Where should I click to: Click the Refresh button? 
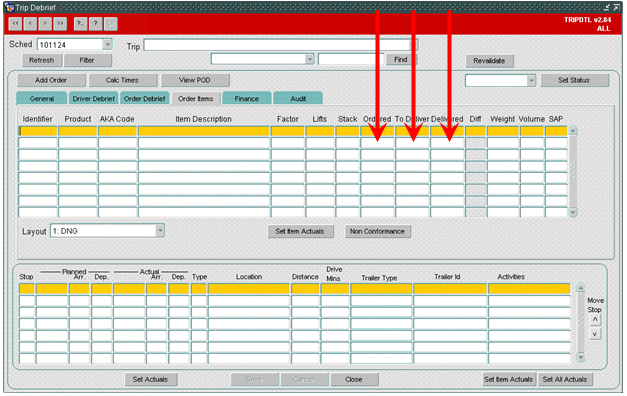pyautogui.click(x=42, y=60)
